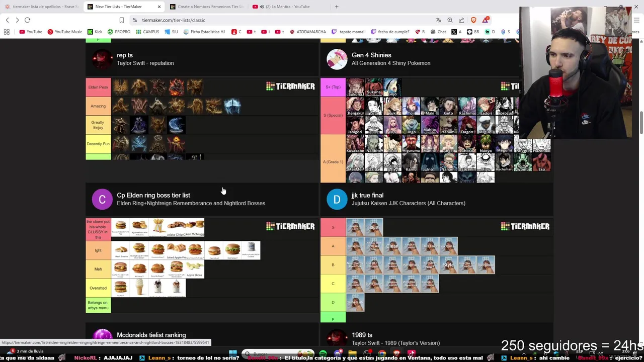
Task: Click the share page icon
Action: coord(461,20)
